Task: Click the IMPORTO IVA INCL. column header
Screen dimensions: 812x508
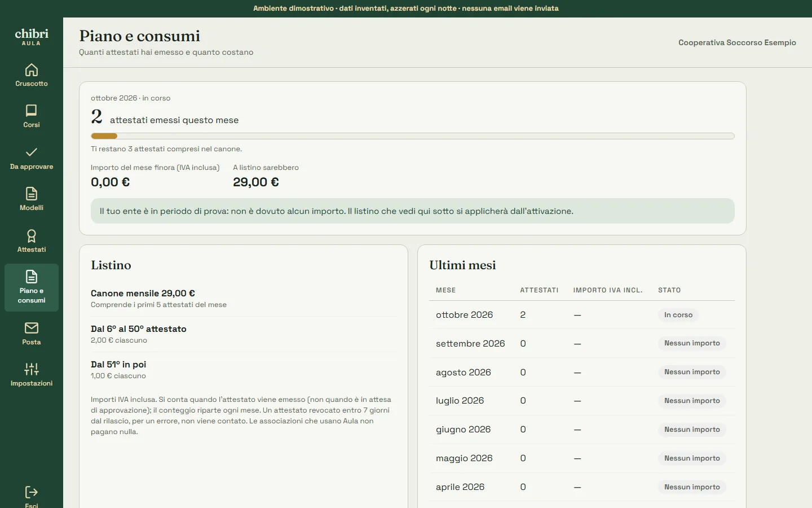Action: pyautogui.click(x=608, y=290)
